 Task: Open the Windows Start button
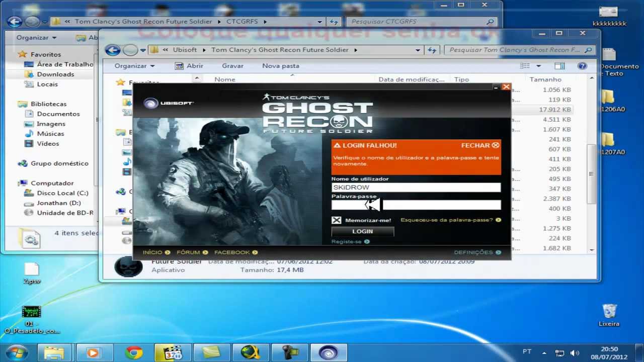point(17,352)
